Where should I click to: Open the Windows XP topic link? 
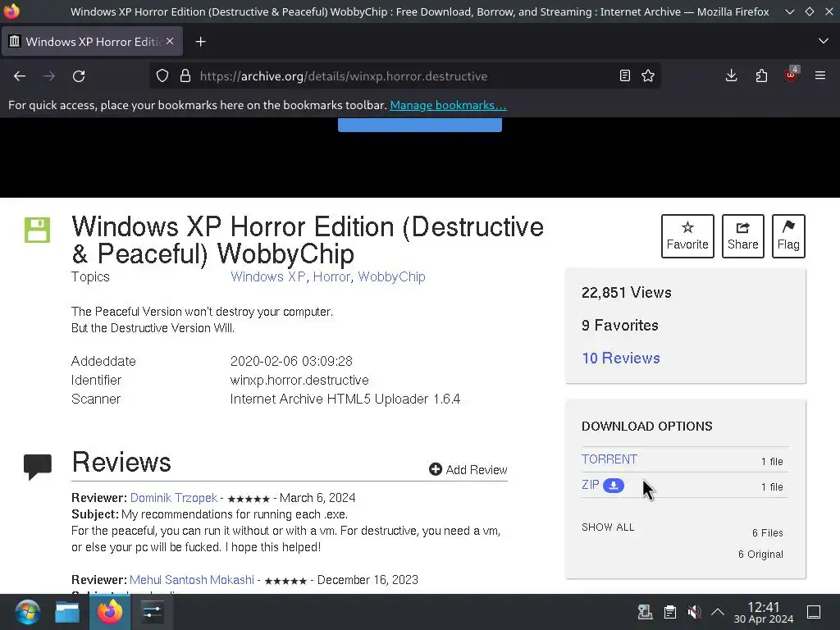coord(268,277)
